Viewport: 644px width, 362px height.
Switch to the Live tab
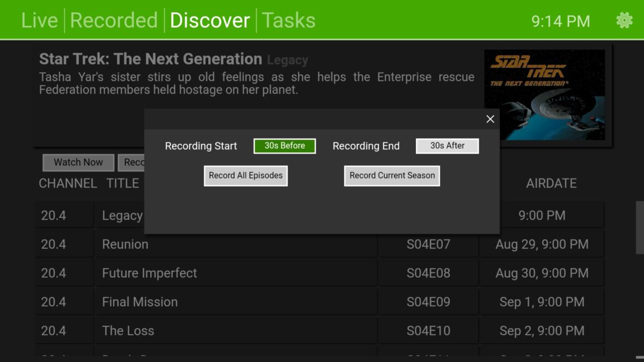click(39, 20)
